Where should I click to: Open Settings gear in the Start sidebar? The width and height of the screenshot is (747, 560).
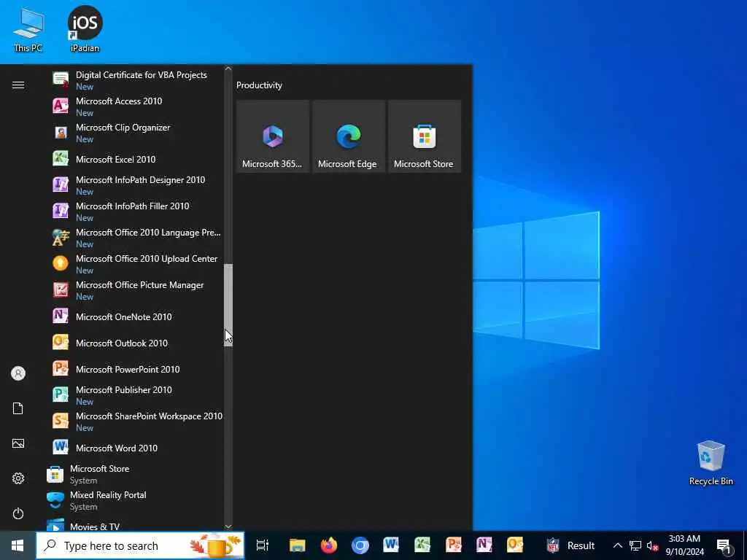(x=18, y=478)
